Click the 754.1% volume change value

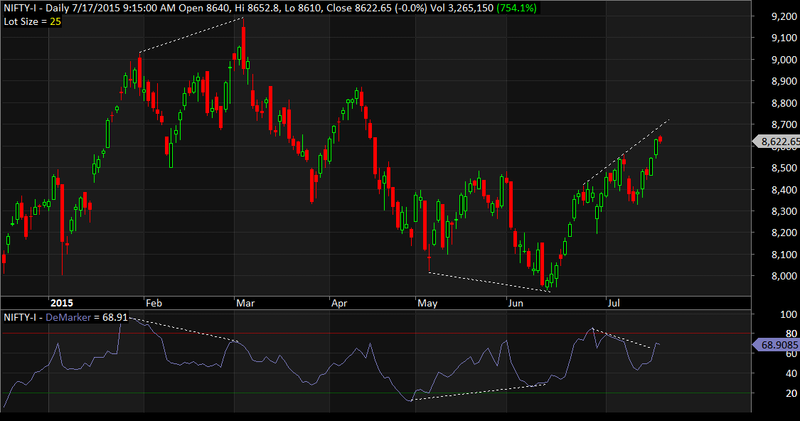(x=516, y=8)
